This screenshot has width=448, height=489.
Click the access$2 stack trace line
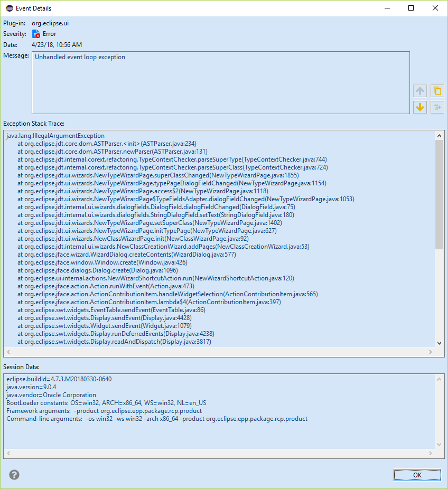pos(143,191)
